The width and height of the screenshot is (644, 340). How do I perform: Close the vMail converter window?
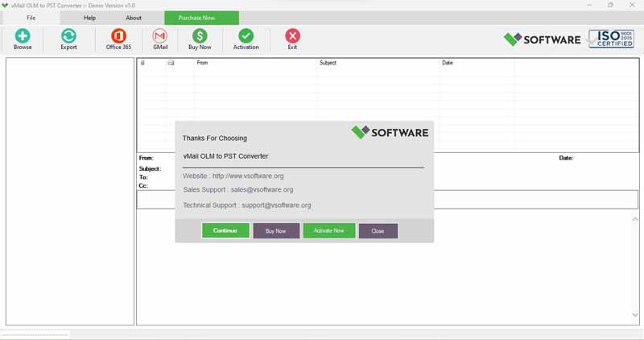[632, 5]
